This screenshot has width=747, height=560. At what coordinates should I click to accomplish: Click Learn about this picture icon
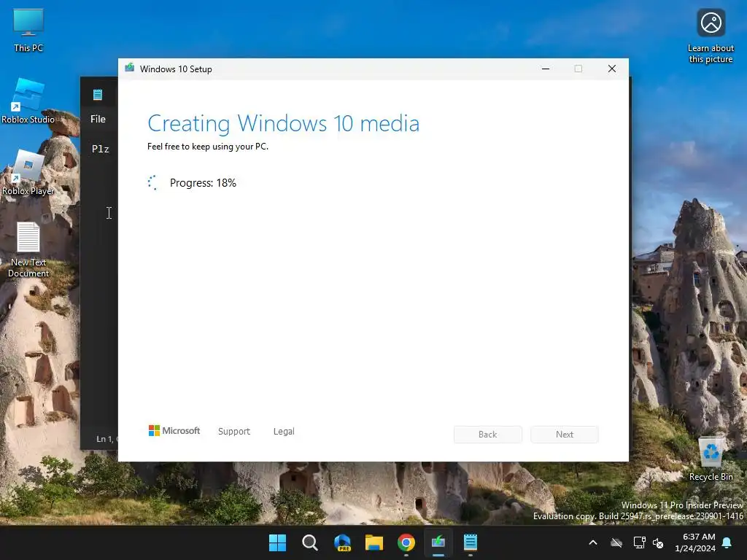pyautogui.click(x=711, y=36)
